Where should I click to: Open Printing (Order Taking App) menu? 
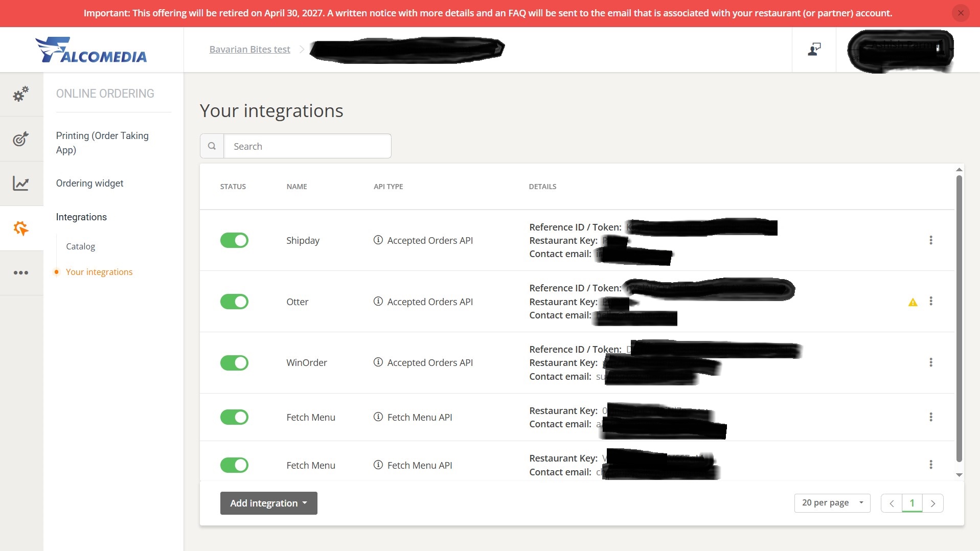click(102, 143)
